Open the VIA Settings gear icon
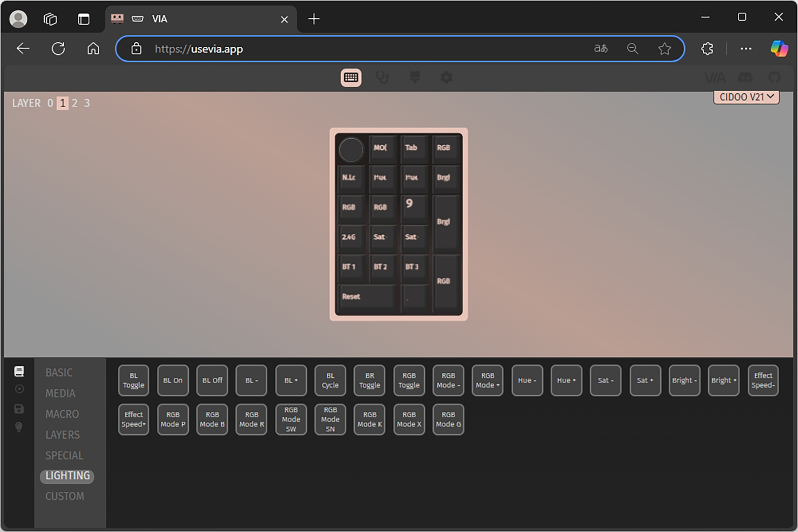The height and width of the screenshot is (532, 798). (446, 77)
